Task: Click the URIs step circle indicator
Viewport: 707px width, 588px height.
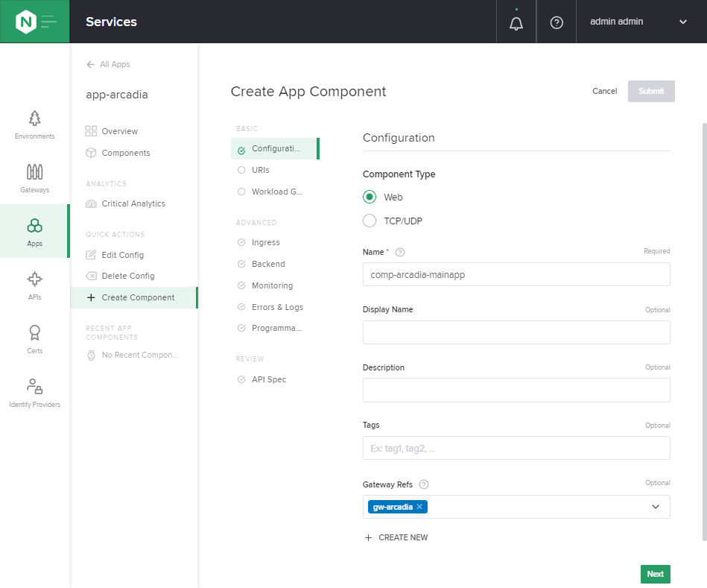Action: point(241,170)
